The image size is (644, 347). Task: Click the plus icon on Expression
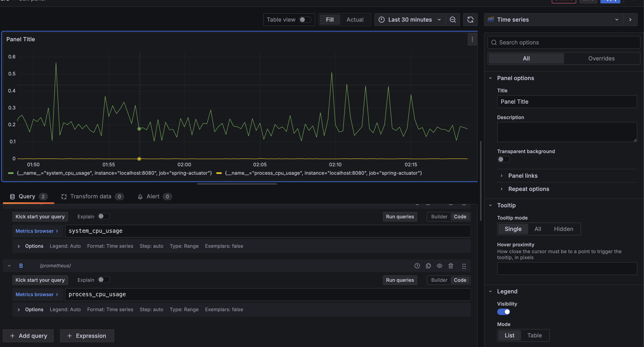coord(70,336)
